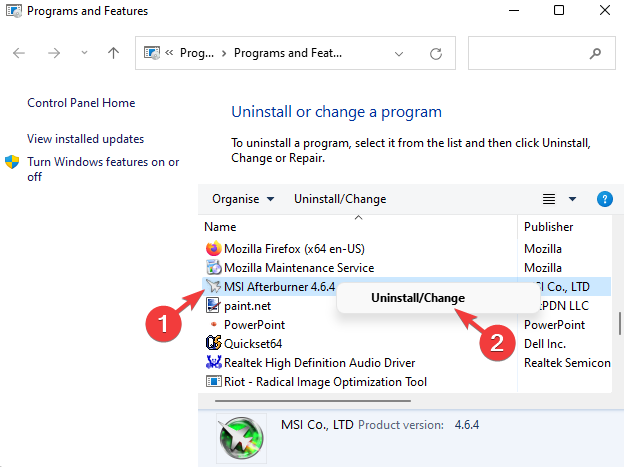Click the large MSI Afterburner details thumbnail

point(241,438)
